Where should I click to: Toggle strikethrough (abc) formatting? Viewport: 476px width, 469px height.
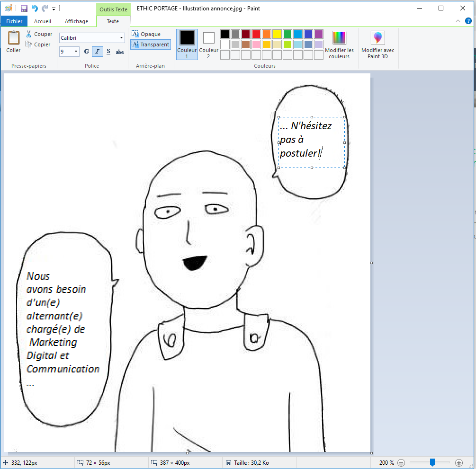(120, 52)
